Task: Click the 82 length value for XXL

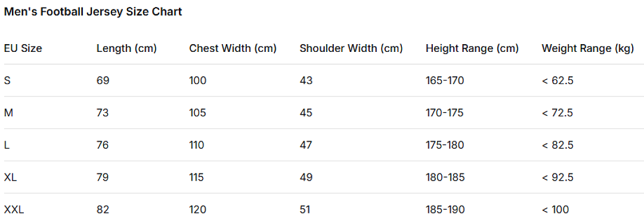Action: (103, 210)
